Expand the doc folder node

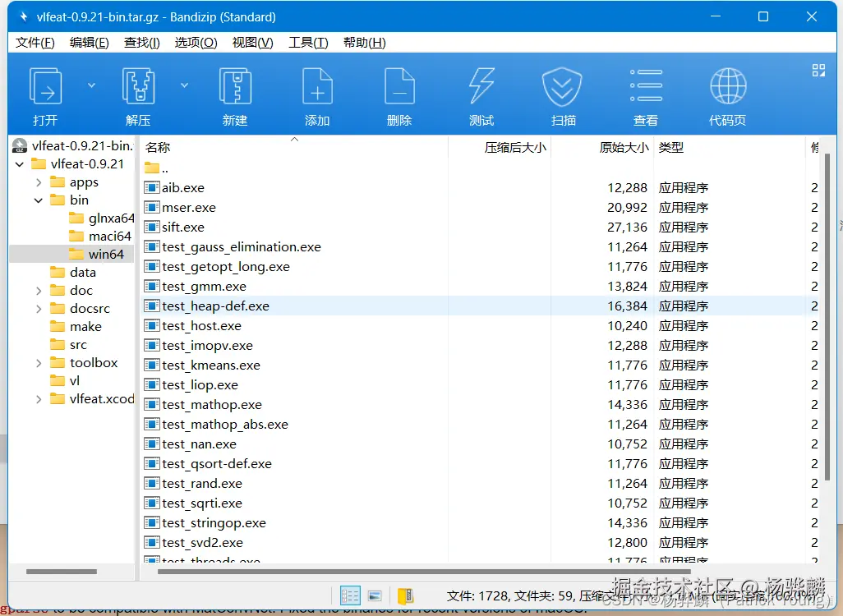(38, 291)
